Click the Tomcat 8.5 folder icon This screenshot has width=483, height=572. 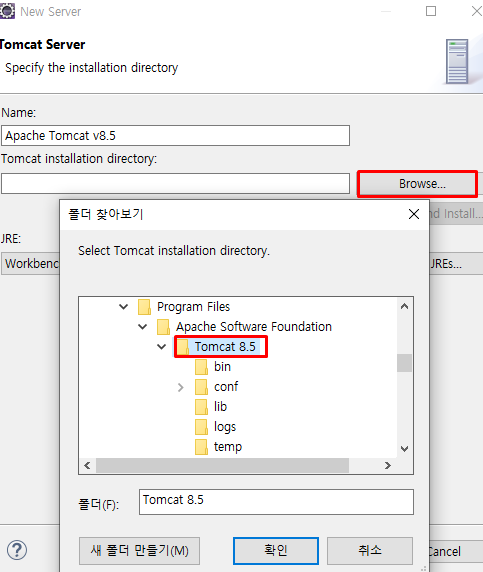182,347
